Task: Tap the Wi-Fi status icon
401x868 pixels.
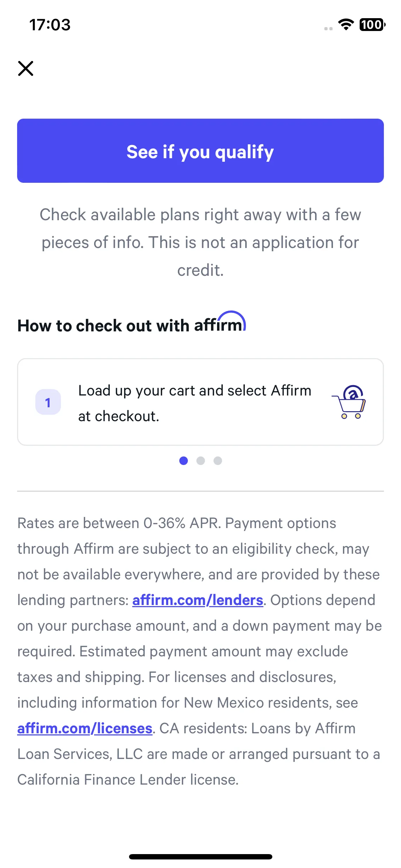Action: (346, 25)
